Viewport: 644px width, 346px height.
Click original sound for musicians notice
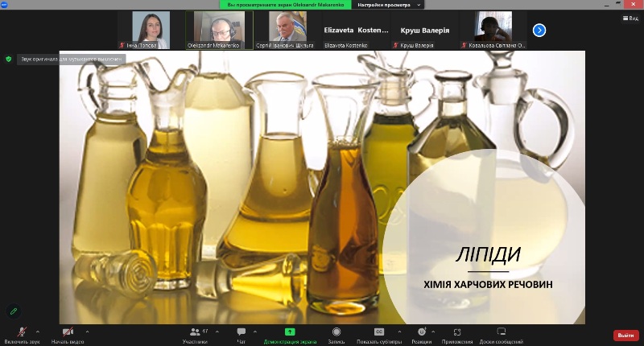coord(72,59)
